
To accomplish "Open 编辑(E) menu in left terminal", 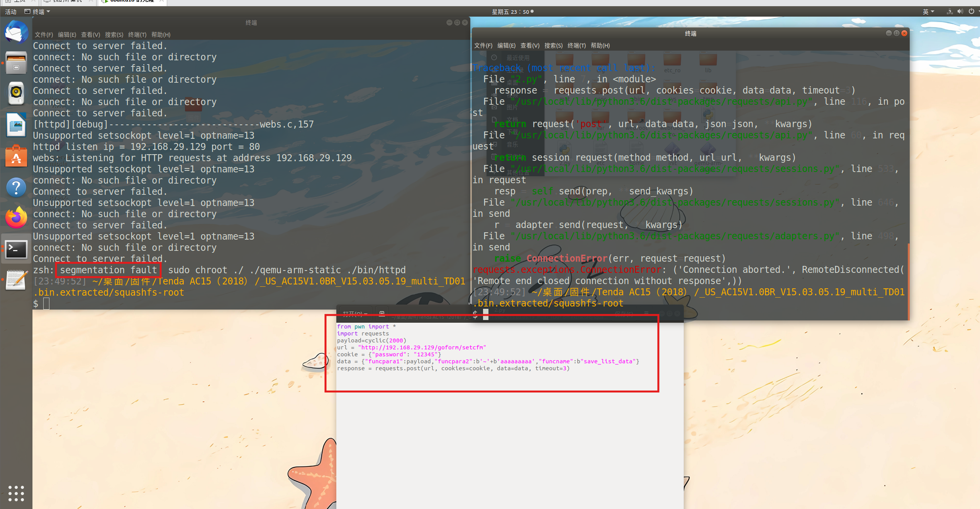I will [x=67, y=34].
